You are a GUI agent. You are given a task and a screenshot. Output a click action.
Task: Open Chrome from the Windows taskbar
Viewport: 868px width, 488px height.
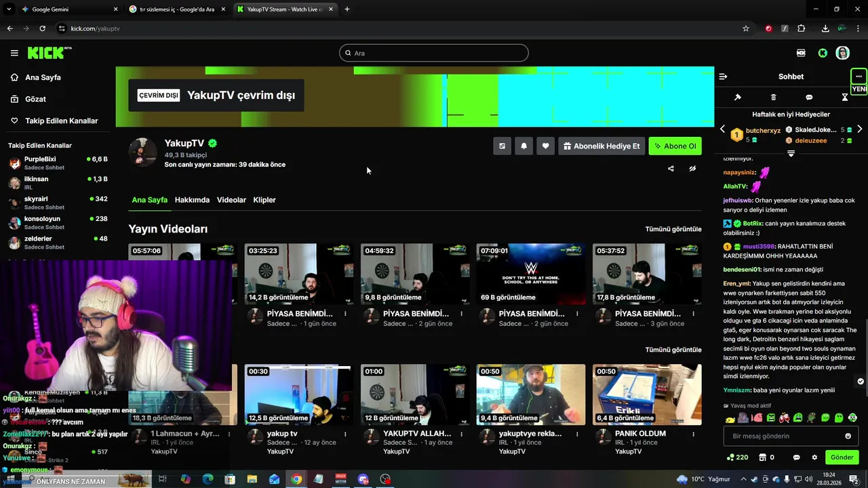tap(296, 479)
